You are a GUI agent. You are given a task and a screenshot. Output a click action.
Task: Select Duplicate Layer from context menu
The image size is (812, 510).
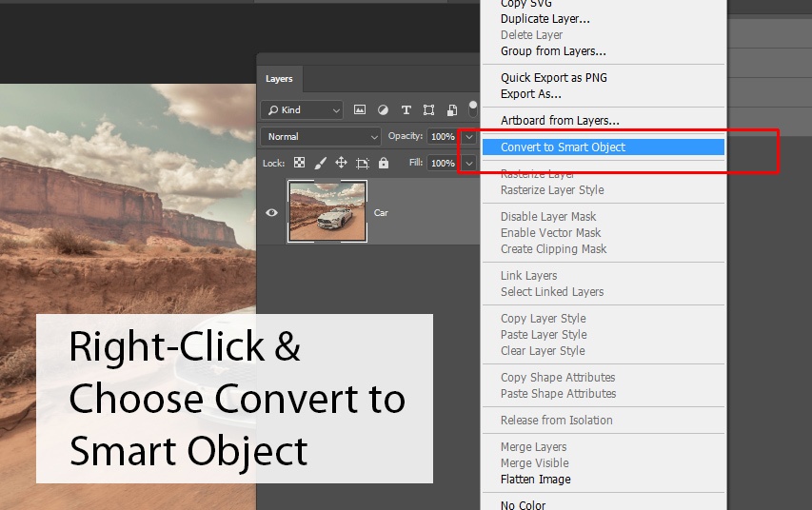coord(545,19)
